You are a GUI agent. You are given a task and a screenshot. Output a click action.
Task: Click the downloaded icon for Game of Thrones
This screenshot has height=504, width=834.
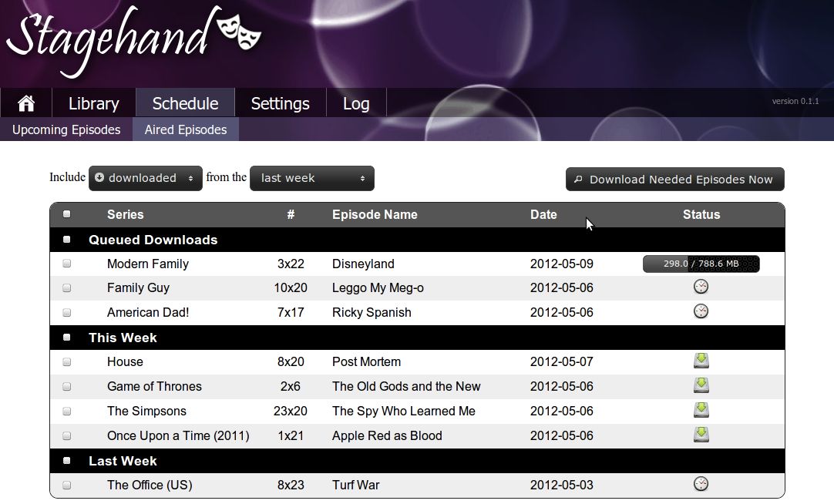click(x=701, y=385)
